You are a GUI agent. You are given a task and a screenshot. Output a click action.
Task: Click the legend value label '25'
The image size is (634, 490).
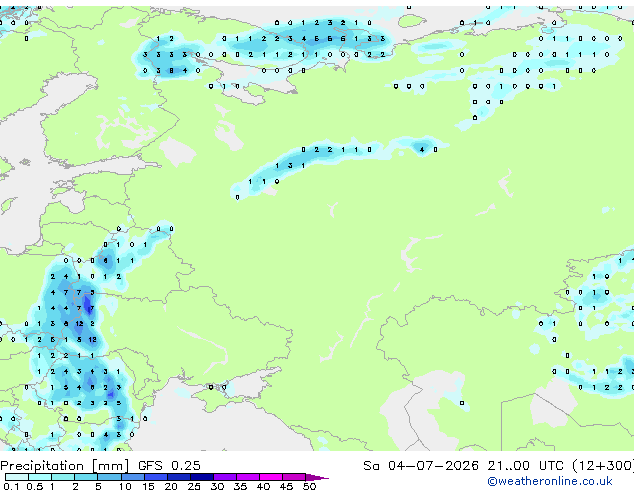(x=194, y=486)
